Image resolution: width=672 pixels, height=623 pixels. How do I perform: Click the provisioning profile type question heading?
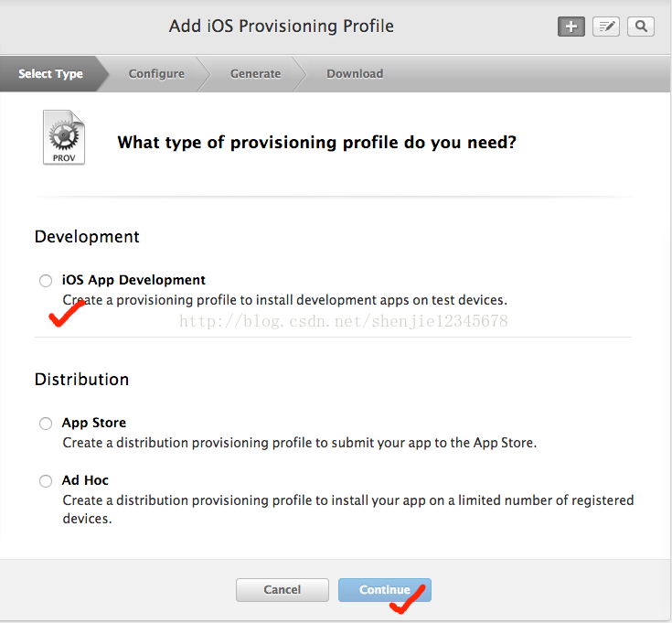(316, 142)
